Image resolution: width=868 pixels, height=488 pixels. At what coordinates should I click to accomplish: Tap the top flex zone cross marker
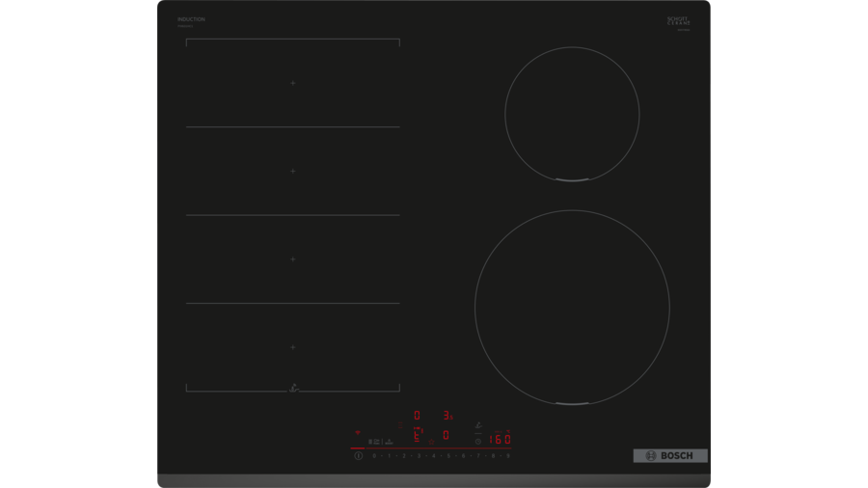click(293, 83)
